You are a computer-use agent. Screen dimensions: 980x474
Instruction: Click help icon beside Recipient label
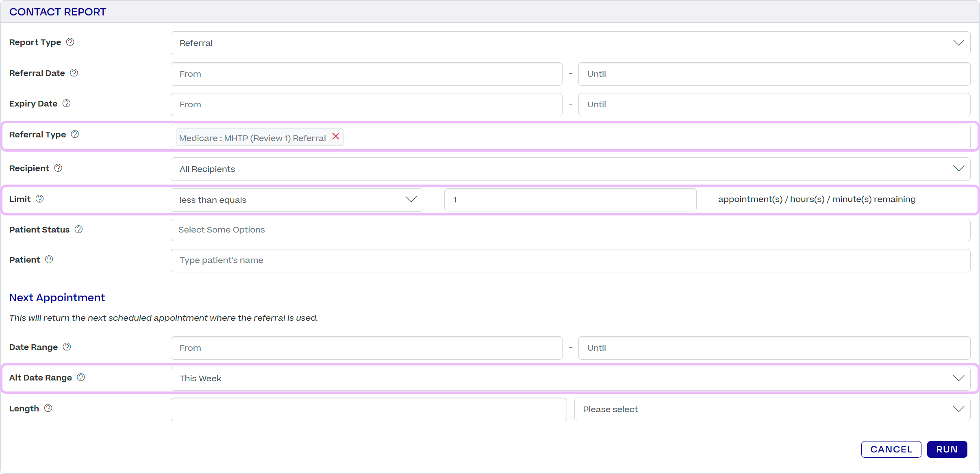[x=58, y=168]
